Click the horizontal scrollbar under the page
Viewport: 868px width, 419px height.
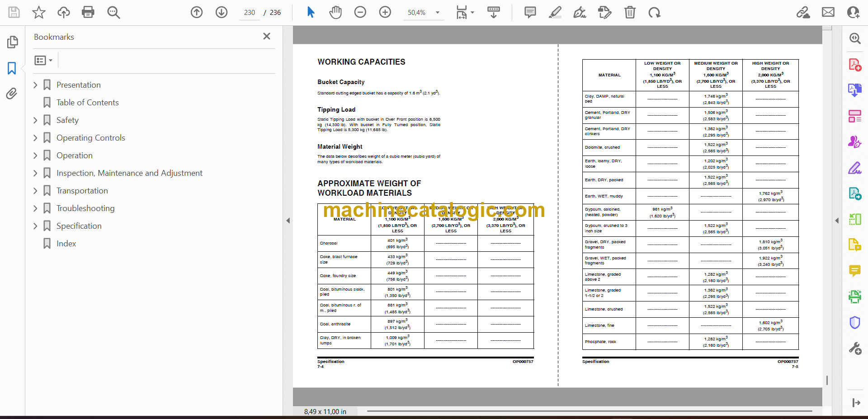[x=590, y=411]
